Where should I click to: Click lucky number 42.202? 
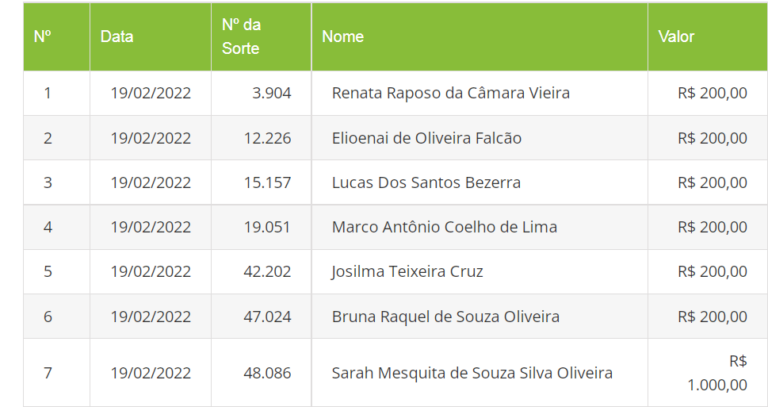268,272
